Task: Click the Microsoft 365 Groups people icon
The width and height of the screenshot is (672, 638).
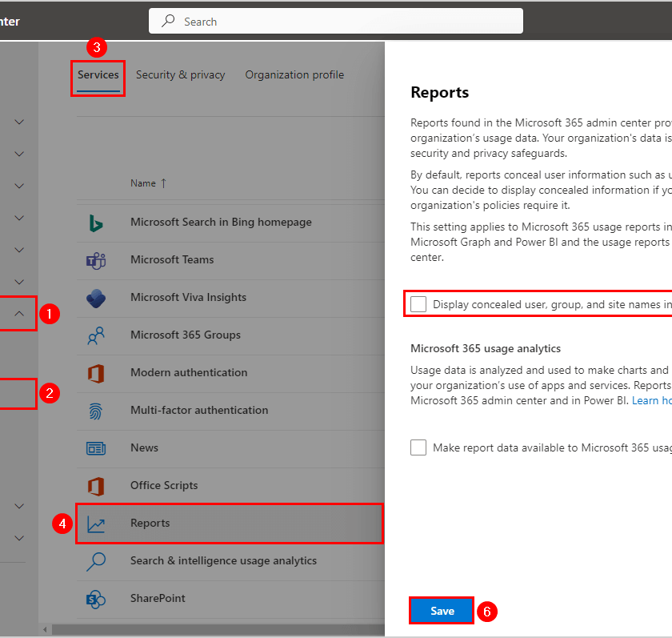Action: pyautogui.click(x=96, y=335)
